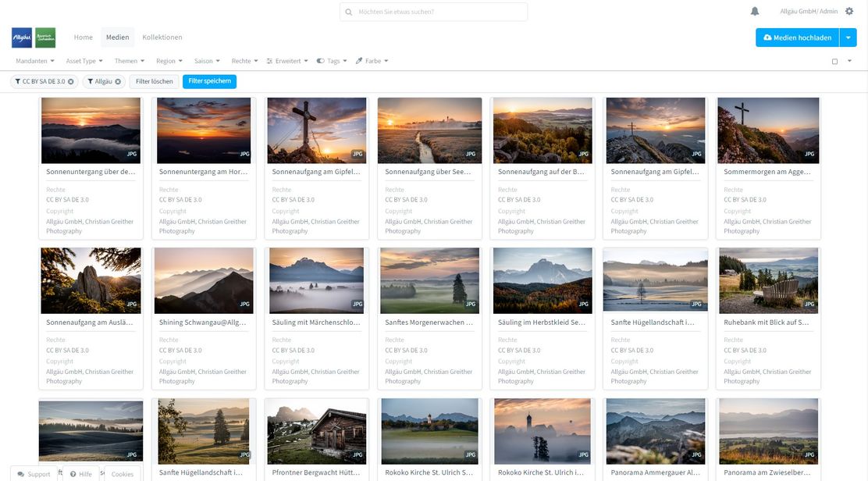Screen dimensions: 868x481
Task: Open the Farbe color picker filter
Action: (372, 61)
